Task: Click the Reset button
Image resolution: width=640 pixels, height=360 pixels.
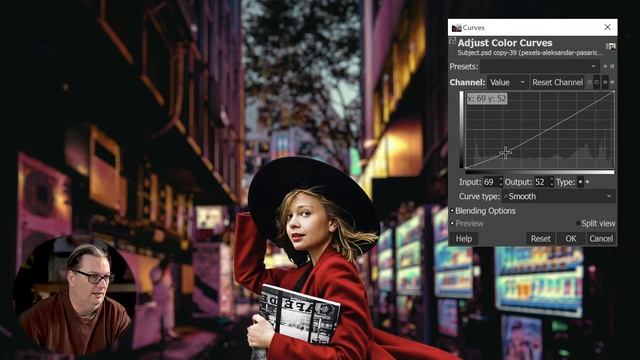Action: tap(540, 239)
